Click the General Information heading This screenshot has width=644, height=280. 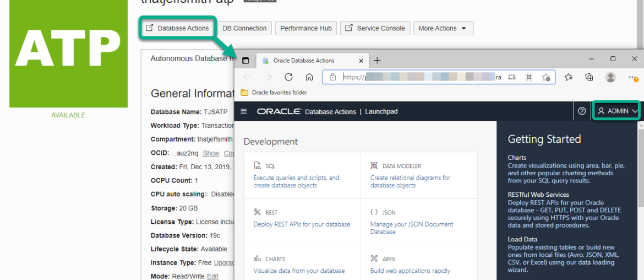point(192,94)
